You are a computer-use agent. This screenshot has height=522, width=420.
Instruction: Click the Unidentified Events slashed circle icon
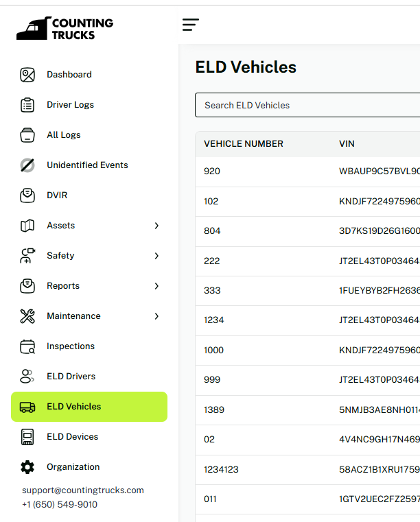(x=27, y=165)
